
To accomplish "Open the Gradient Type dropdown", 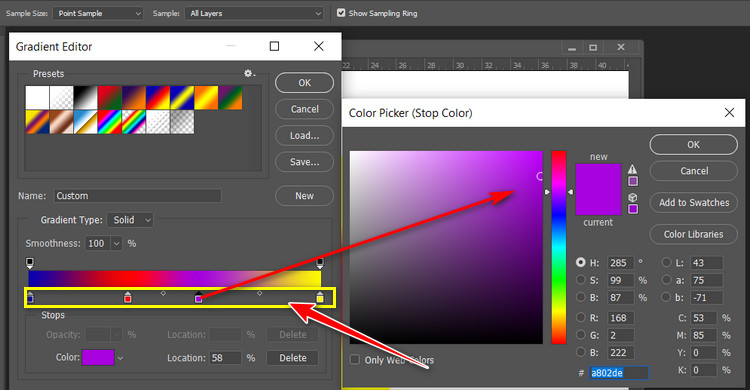I will pyautogui.click(x=130, y=220).
